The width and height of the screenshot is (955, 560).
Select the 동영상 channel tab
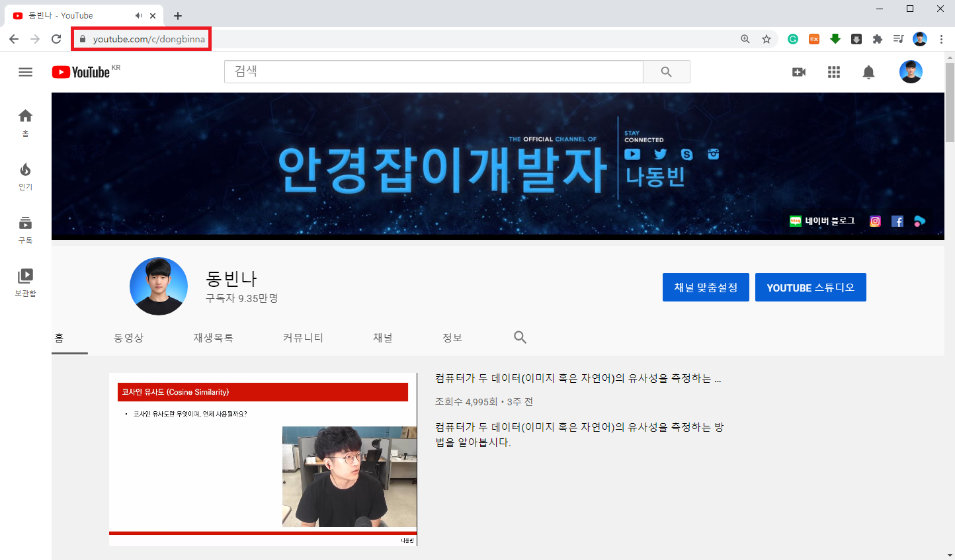coord(128,338)
